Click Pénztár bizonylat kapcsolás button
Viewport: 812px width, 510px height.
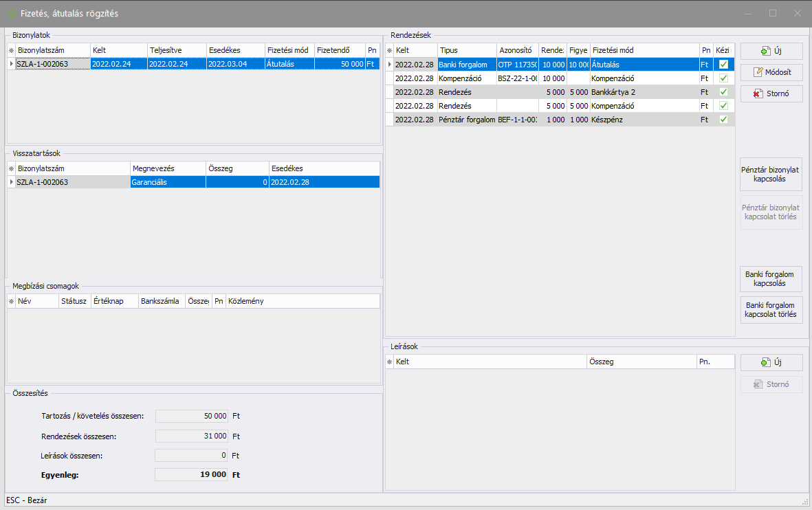click(x=771, y=173)
